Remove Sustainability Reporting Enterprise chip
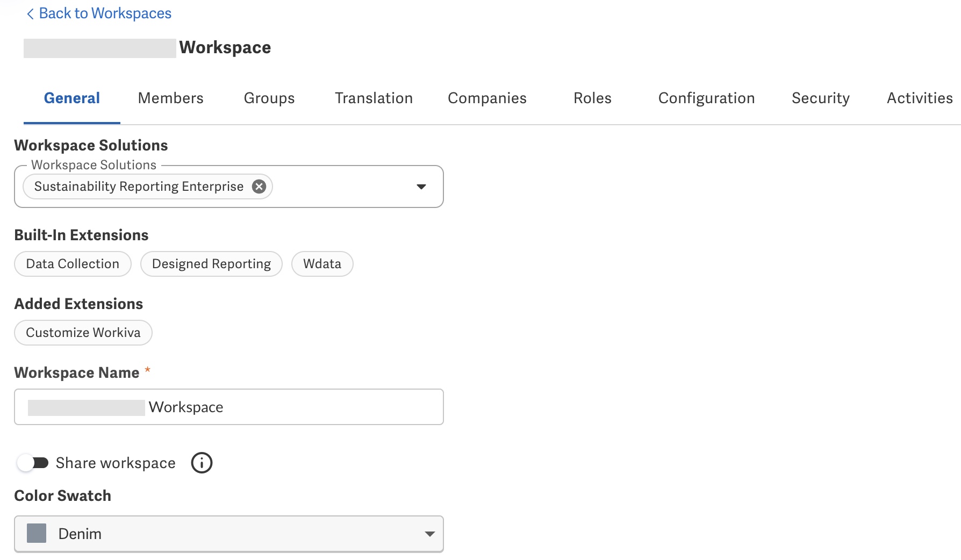961x560 pixels. coord(259,186)
